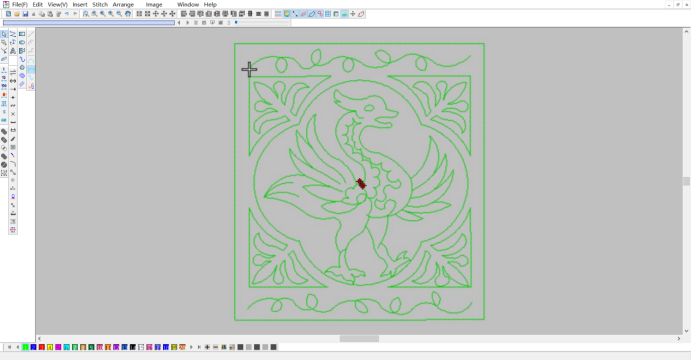Open the Stitch menu
Viewport: 692px width, 361px height.
click(x=100, y=4)
